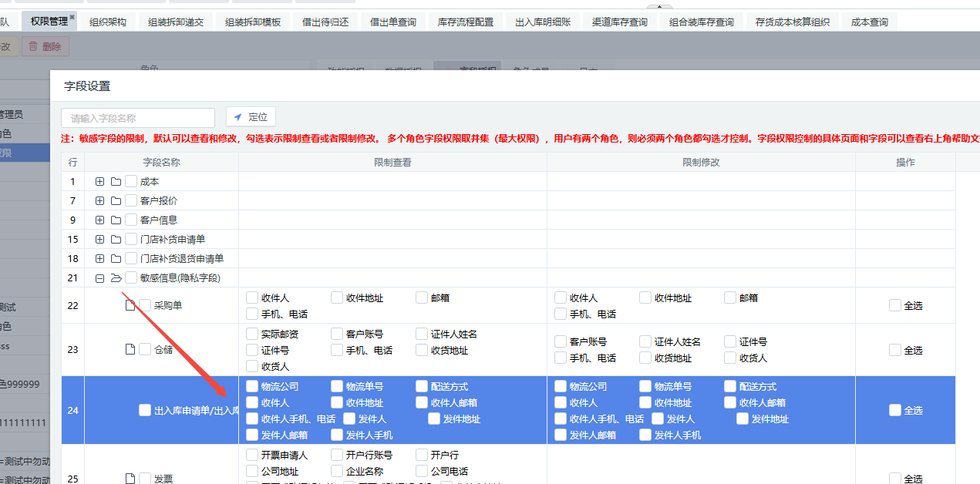
Task: Click the 定位 button
Action: (x=251, y=117)
